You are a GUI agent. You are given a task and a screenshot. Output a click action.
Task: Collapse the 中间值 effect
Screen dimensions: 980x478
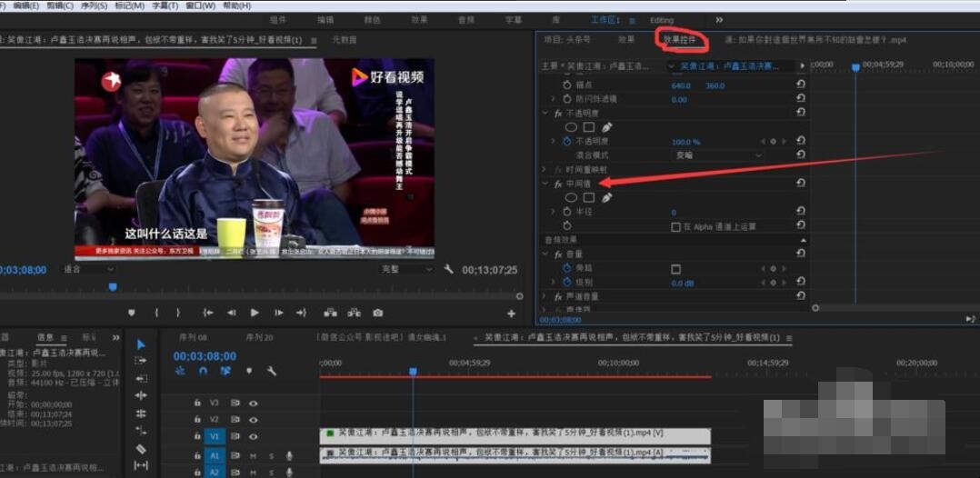545,184
